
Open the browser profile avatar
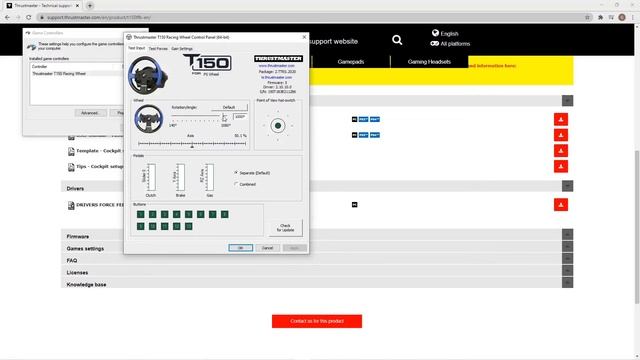click(622, 17)
